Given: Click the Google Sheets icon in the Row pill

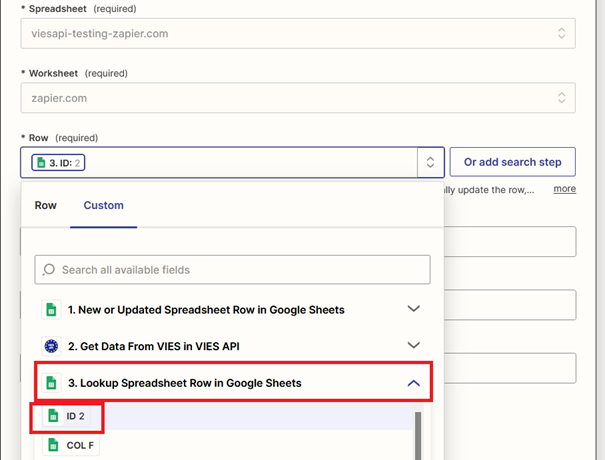Looking at the screenshot, I should 41,162.
